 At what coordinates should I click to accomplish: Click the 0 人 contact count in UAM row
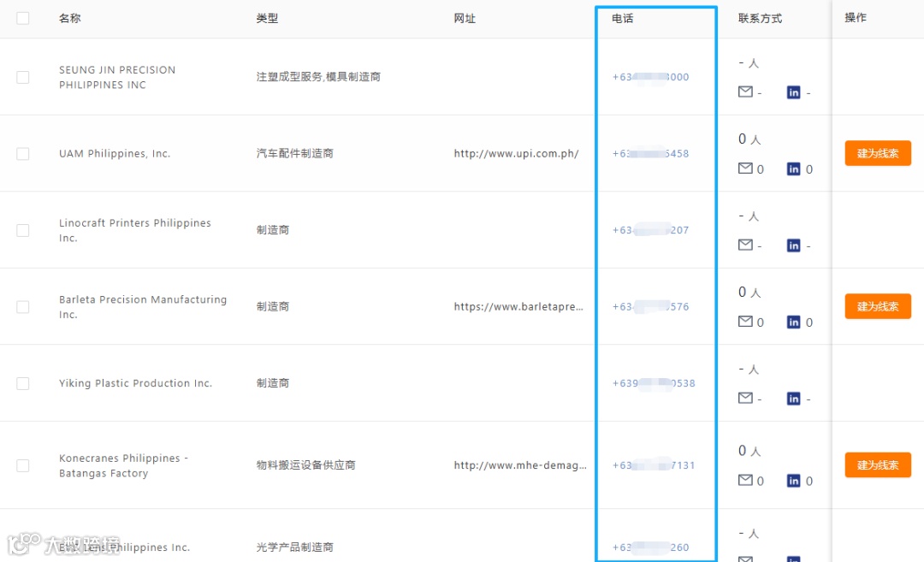click(x=749, y=139)
